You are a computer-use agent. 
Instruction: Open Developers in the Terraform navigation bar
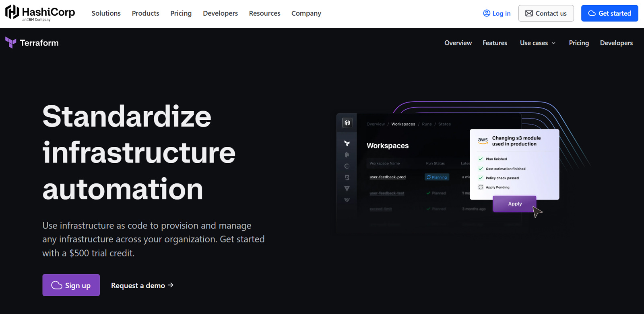[616, 43]
